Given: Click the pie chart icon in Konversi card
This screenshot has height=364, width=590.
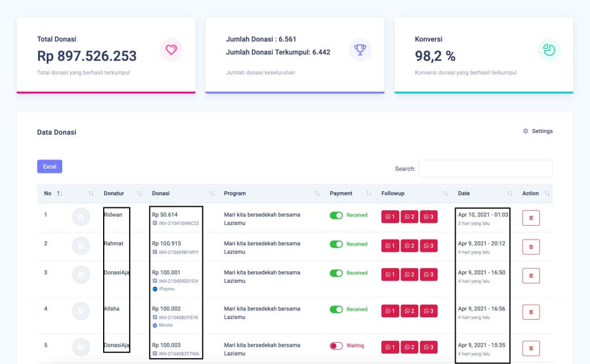Looking at the screenshot, I should pyautogui.click(x=549, y=50).
